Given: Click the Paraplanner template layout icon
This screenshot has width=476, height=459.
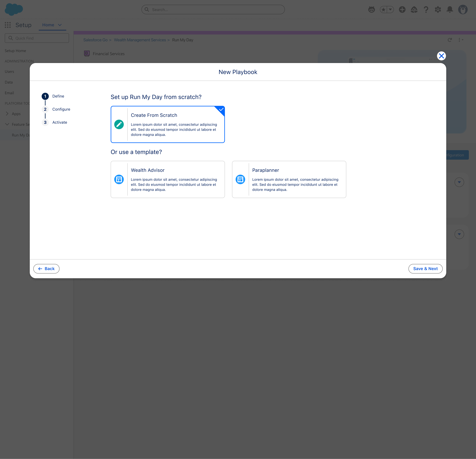Looking at the screenshot, I should tap(240, 179).
